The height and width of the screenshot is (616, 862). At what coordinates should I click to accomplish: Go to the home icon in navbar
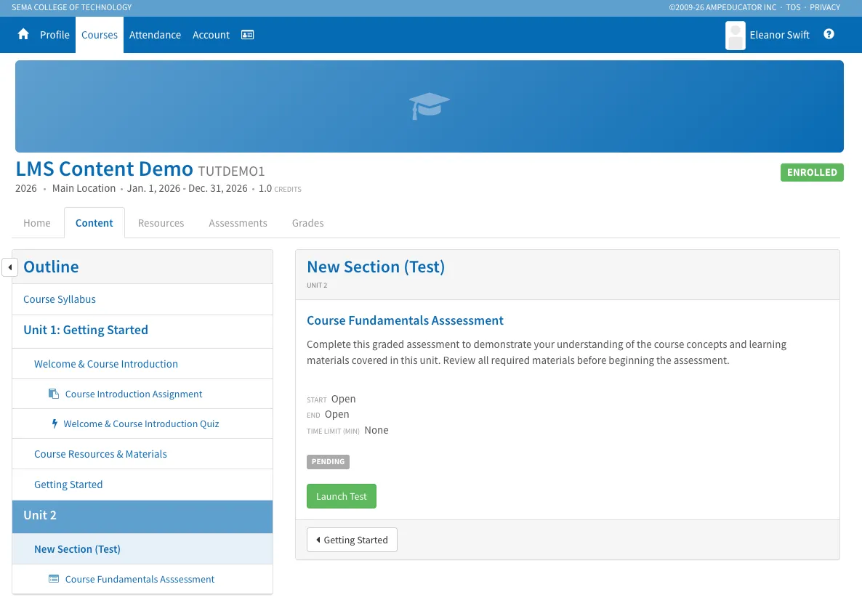click(x=23, y=35)
